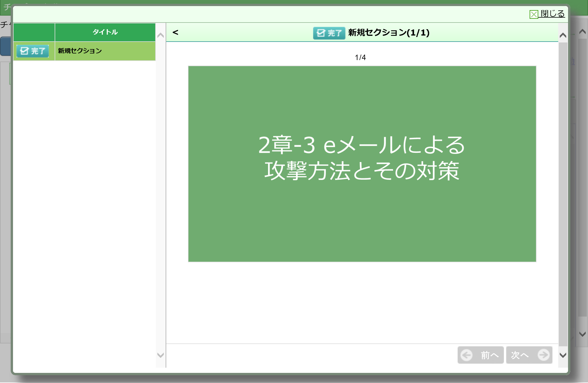Click the タイトル column header
This screenshot has width=588, height=383.
105,32
